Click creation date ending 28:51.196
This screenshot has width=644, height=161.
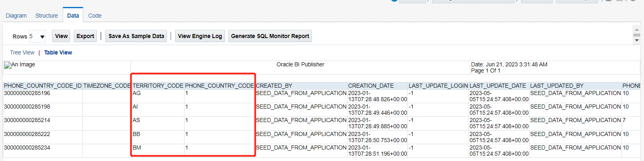378,151
